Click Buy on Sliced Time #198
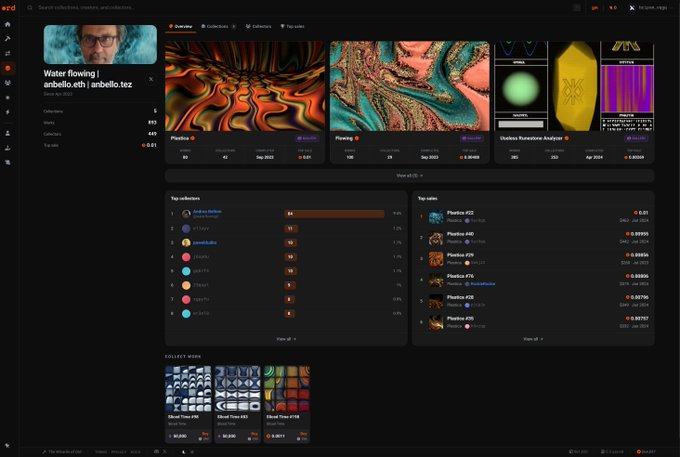The image size is (680, 457). point(303,434)
